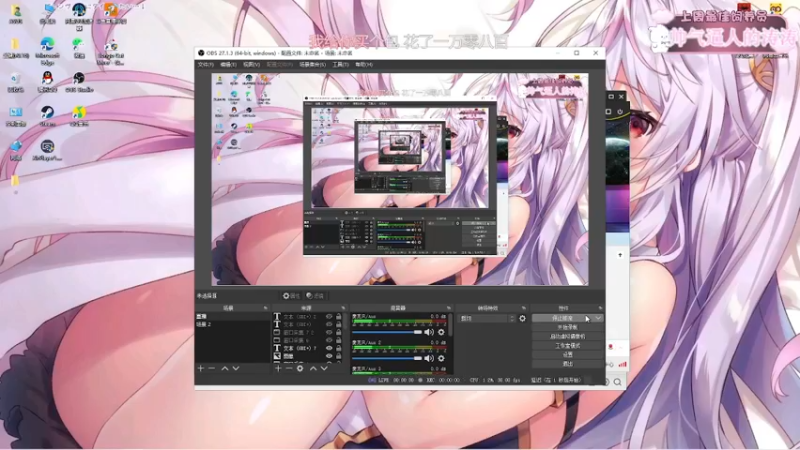Image resolution: width=800 pixels, height=450 pixels.
Task: Click the 开始录制 start recording button
Action: (567, 328)
